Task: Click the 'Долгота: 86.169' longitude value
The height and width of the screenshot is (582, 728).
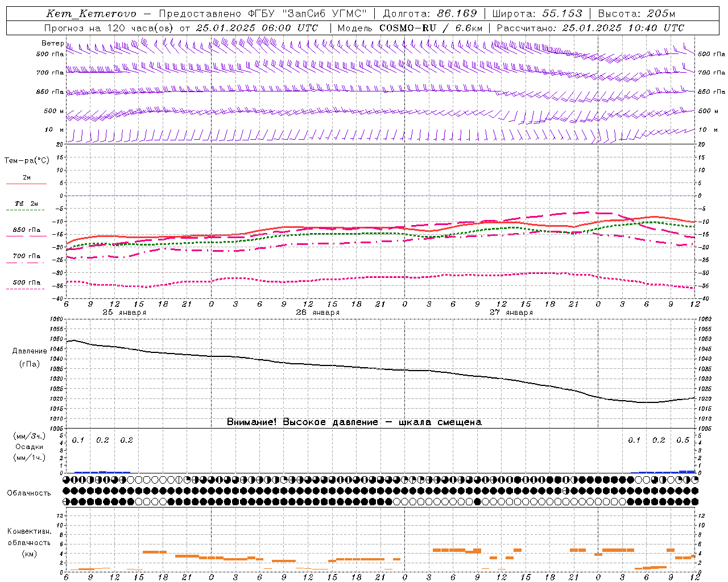Action: point(430,14)
